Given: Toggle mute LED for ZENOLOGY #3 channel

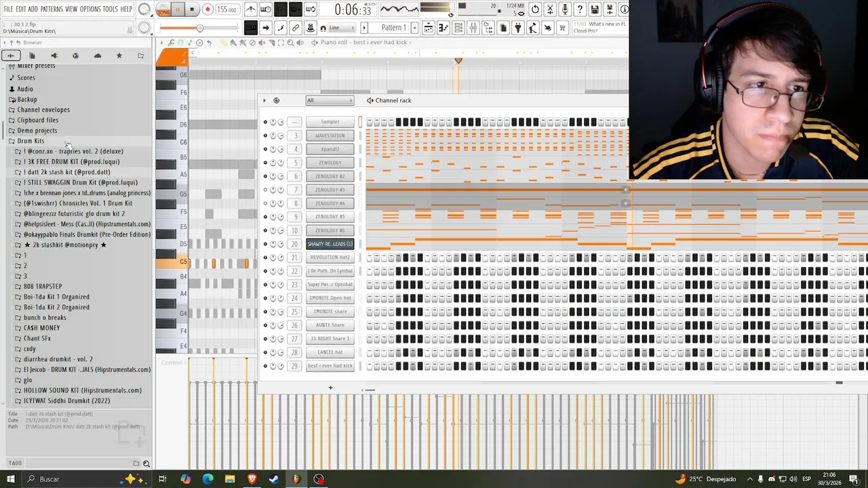Looking at the screenshot, I should point(265,190).
